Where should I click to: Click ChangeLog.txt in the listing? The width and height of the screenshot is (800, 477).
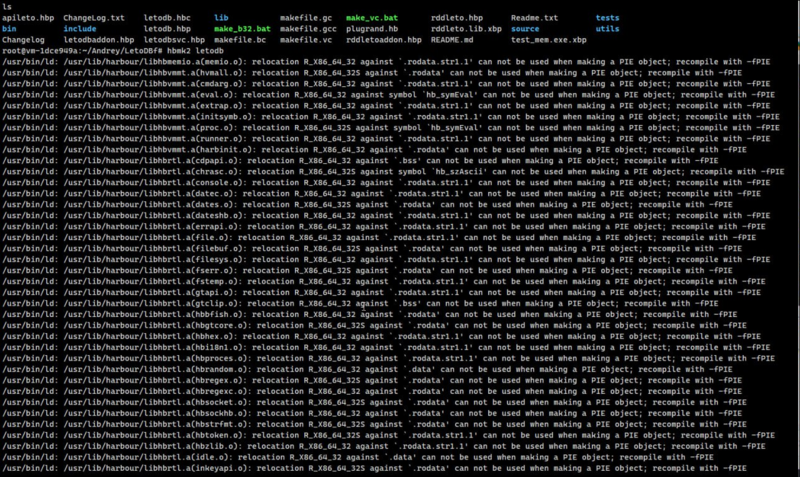click(x=94, y=18)
